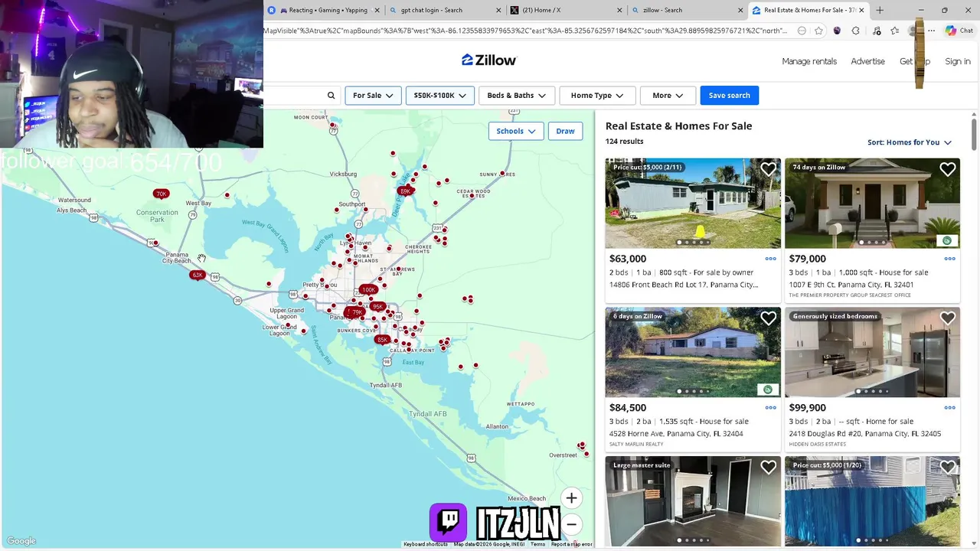Heart the 'Large master suite' listing
Viewport: 980px width, 551px height.
click(768, 467)
